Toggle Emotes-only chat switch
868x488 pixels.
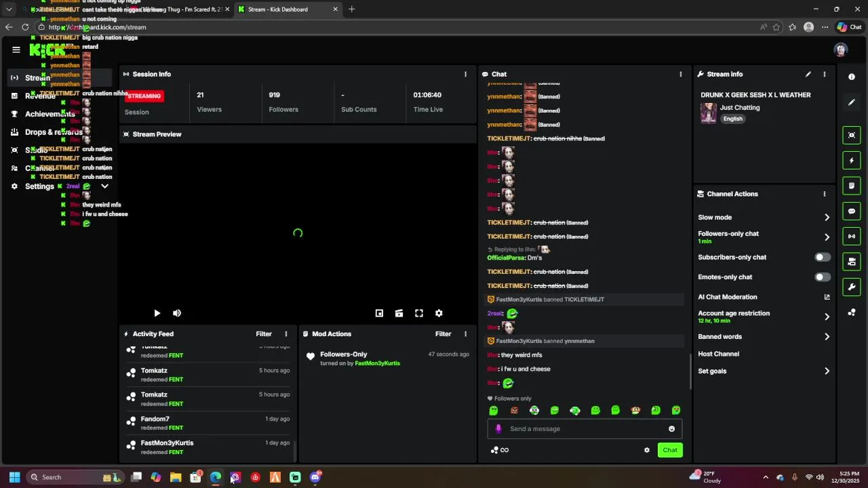pyautogui.click(x=822, y=277)
